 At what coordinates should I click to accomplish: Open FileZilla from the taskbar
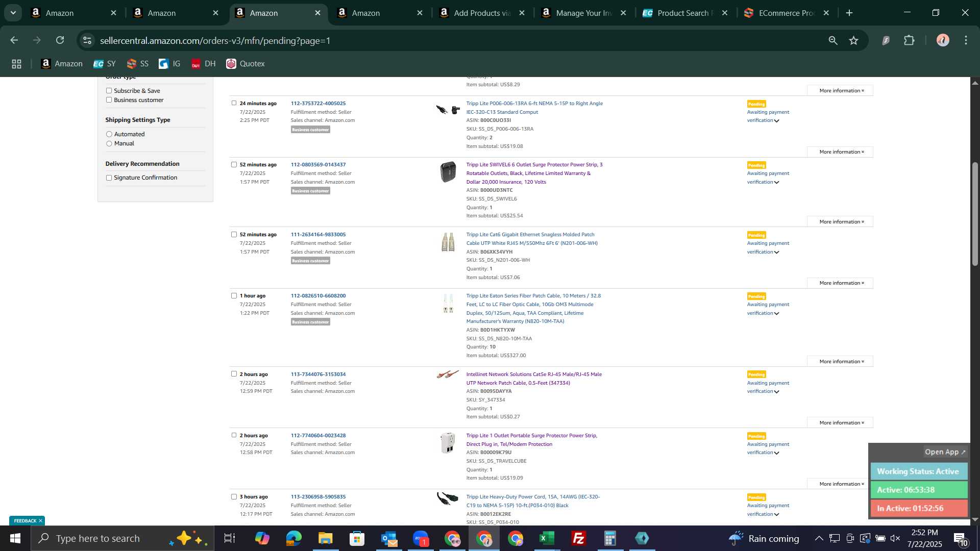coord(579,538)
